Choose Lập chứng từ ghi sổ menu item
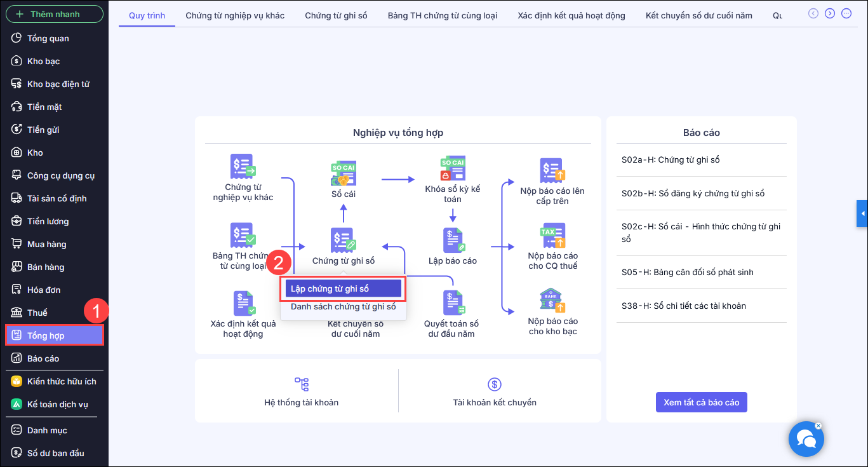The width and height of the screenshot is (868, 467). [x=343, y=289]
